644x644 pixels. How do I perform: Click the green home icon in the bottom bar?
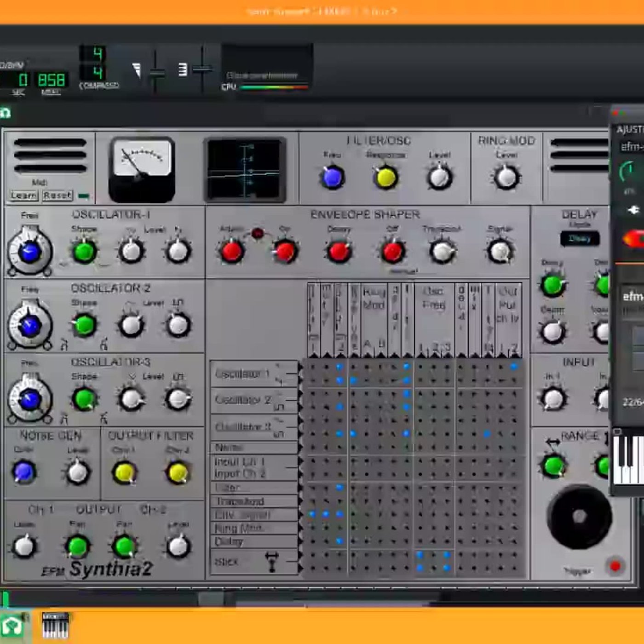[x=12, y=626]
